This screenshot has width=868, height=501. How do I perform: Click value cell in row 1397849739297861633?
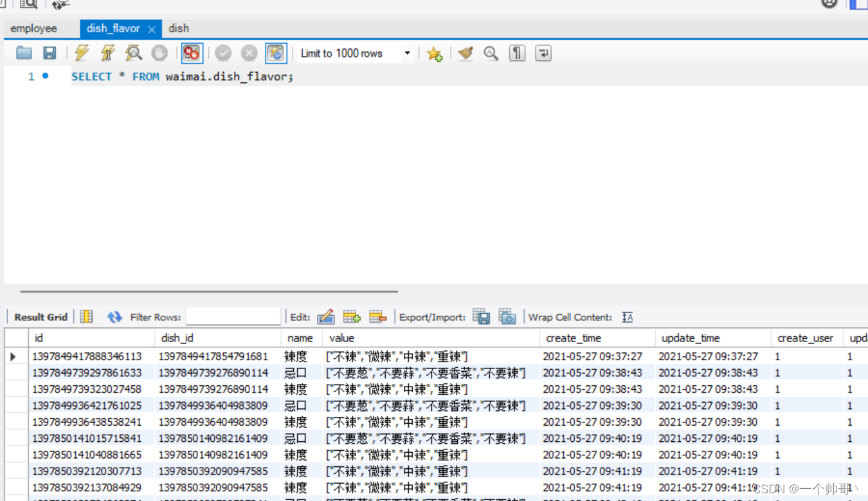431,373
